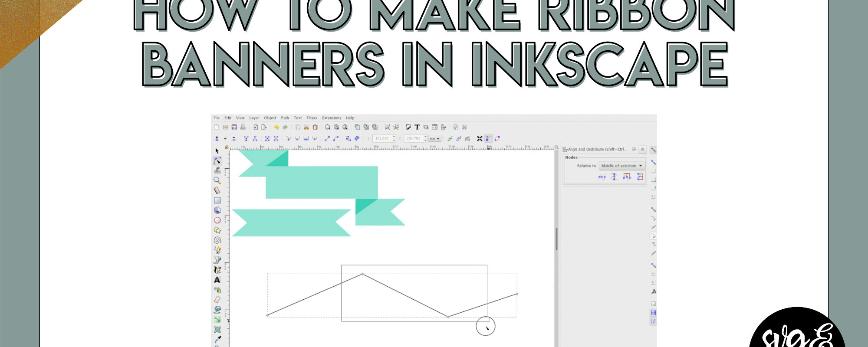Toggle the ruler guide lock icon
This screenshot has height=347, width=868.
pyautogui.click(x=227, y=147)
